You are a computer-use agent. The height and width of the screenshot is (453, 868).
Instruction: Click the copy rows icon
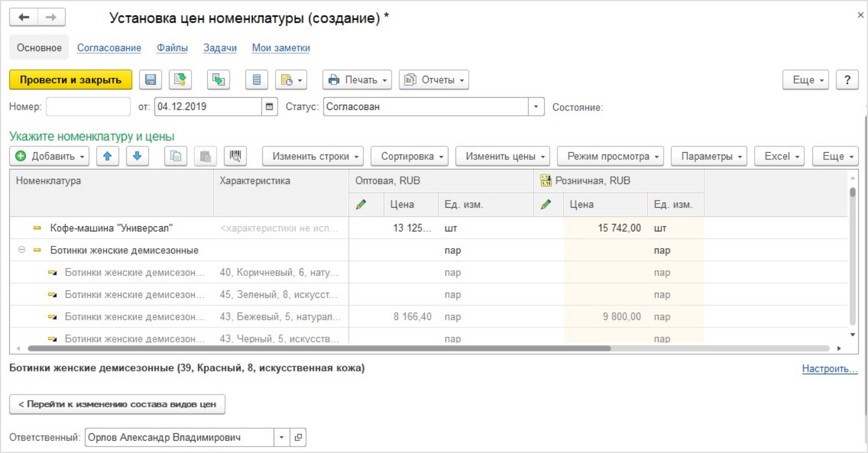176,156
